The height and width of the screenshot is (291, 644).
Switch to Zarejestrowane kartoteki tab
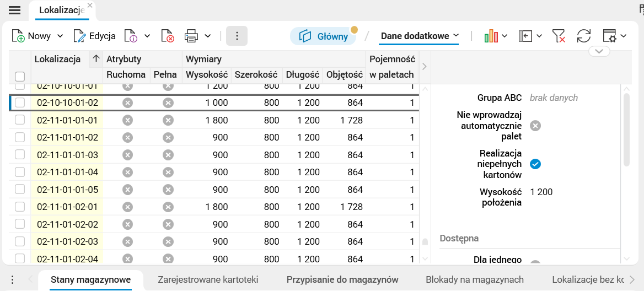point(208,279)
